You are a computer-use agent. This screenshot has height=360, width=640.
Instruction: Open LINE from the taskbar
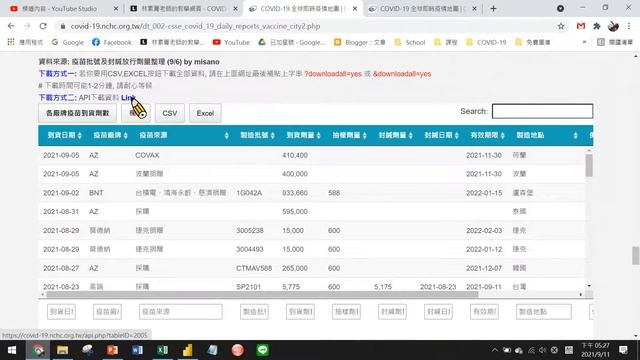click(x=262, y=350)
